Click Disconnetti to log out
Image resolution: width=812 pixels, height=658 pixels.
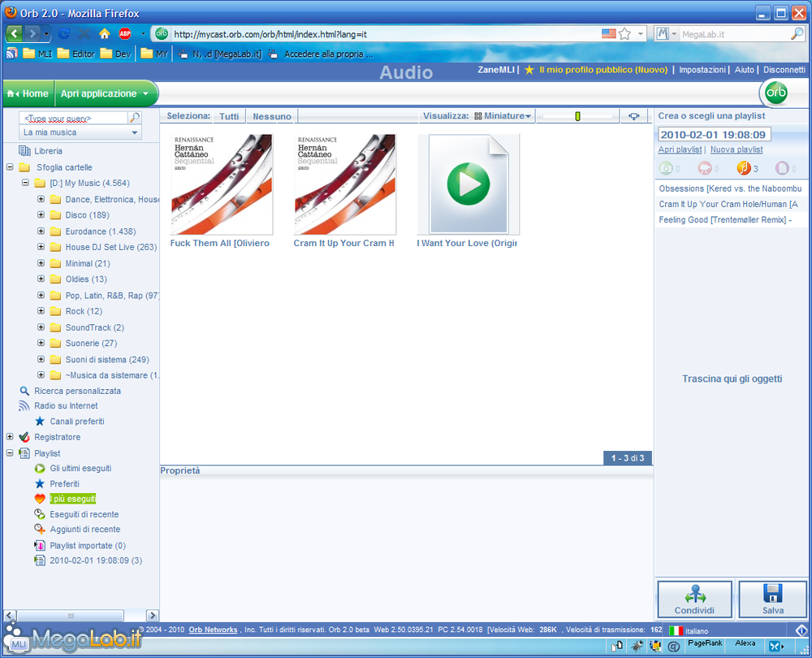784,69
